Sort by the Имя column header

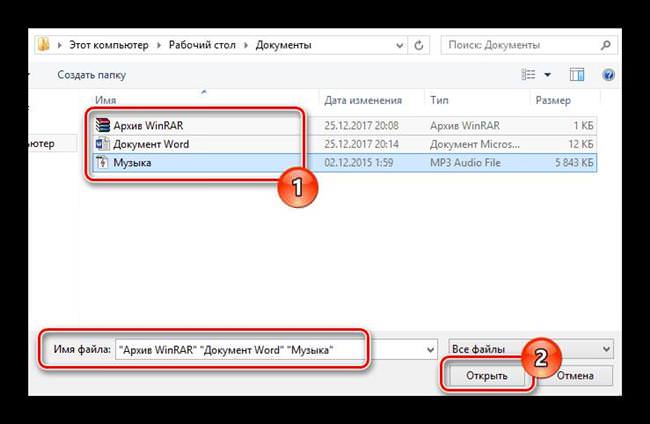click(105, 100)
